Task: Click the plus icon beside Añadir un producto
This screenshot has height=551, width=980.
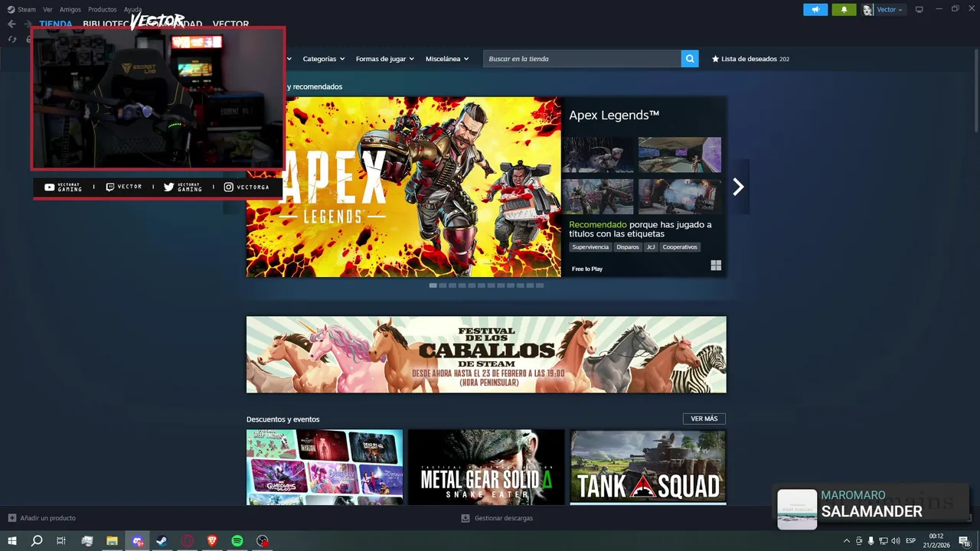Action: pos(11,518)
